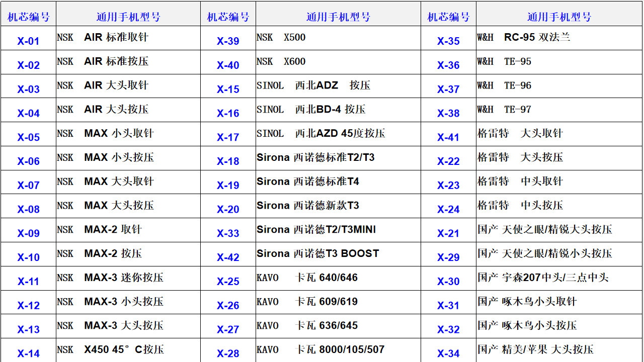Select the 'W&H TE-97' model cell

click(559, 110)
